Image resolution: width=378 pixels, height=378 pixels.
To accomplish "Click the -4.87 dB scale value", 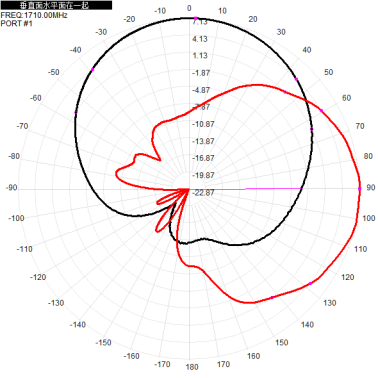I will pyautogui.click(x=201, y=90).
